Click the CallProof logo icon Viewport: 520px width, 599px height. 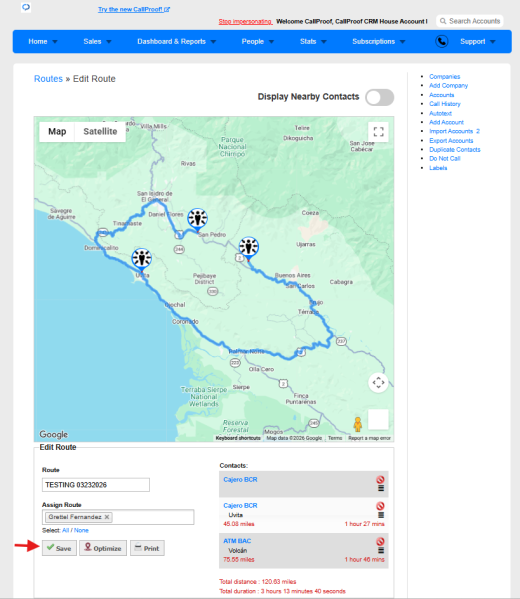26,7
